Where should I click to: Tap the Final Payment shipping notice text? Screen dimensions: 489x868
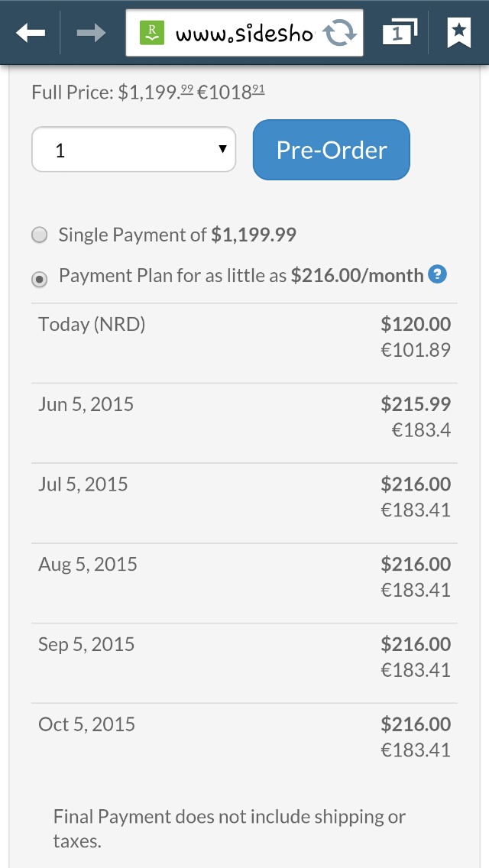pos(229,828)
